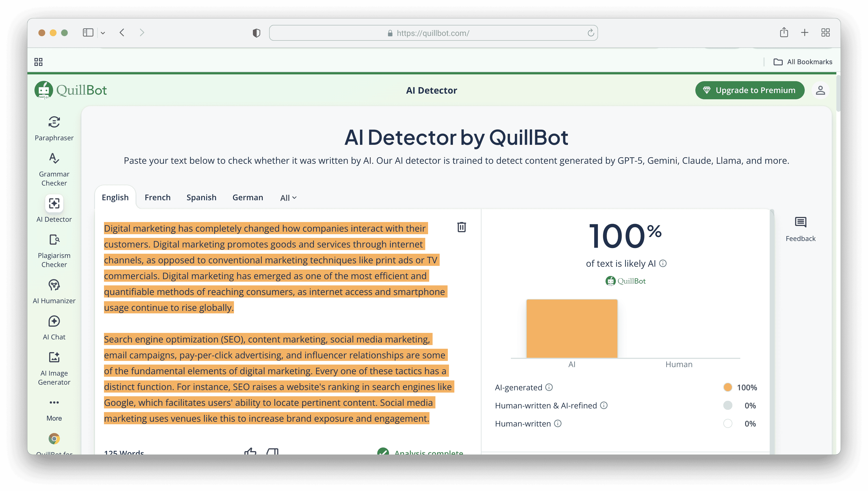Screen dimensions: 868x491
Task: Switch to the French tab
Action: [x=157, y=197]
